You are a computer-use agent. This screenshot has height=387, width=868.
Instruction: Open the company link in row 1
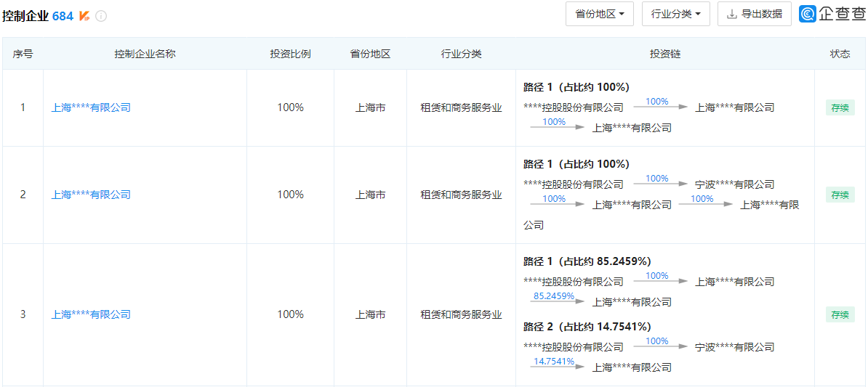(x=91, y=107)
